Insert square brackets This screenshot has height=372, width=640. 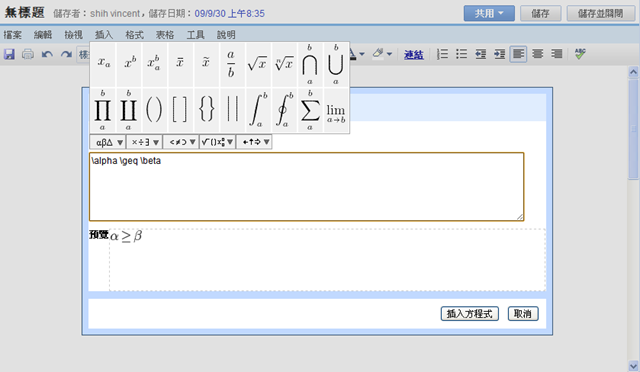[180, 110]
